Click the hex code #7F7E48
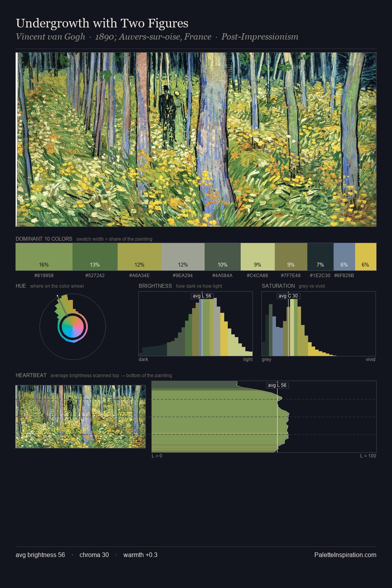Screen dimensions: 392x588 click(x=291, y=276)
